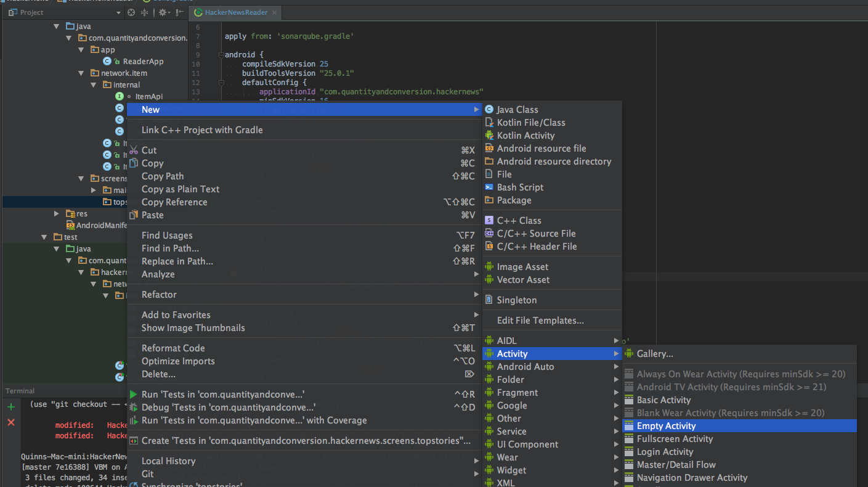Close the Terminal session with the red X
Viewport: 868px width, 487px height.
point(10,422)
